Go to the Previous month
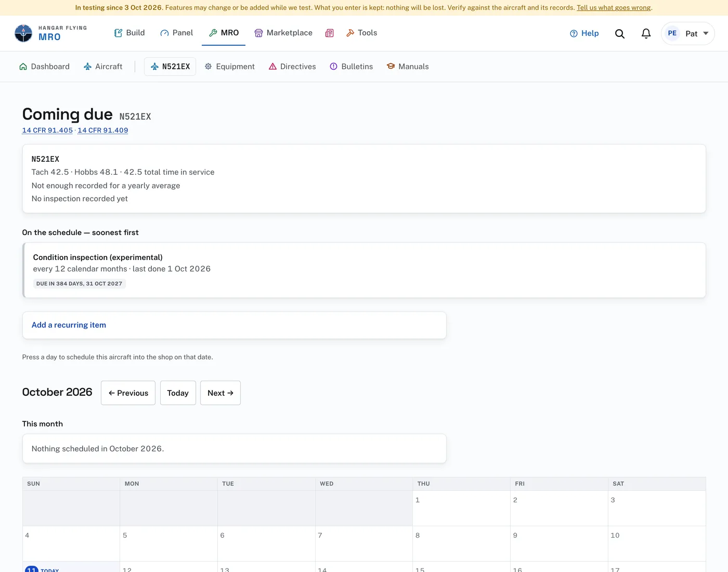 click(128, 393)
